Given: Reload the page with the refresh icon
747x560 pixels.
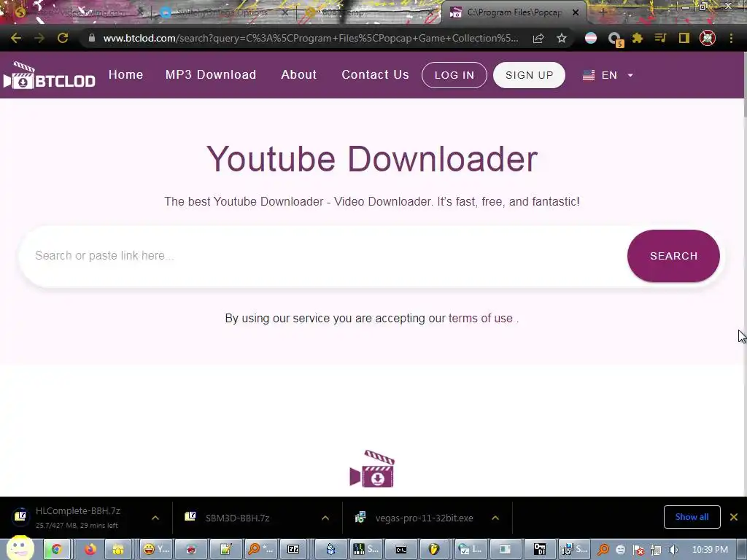Looking at the screenshot, I should pos(63,38).
